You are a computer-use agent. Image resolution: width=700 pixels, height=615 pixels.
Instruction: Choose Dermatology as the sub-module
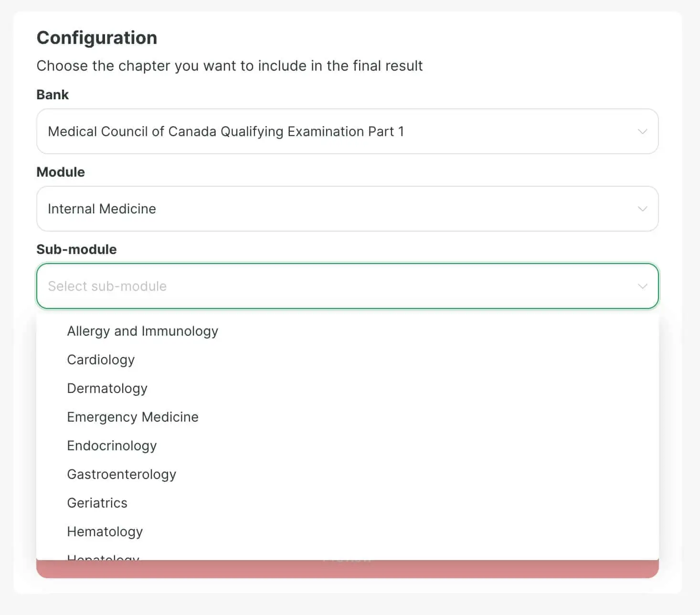tap(107, 388)
